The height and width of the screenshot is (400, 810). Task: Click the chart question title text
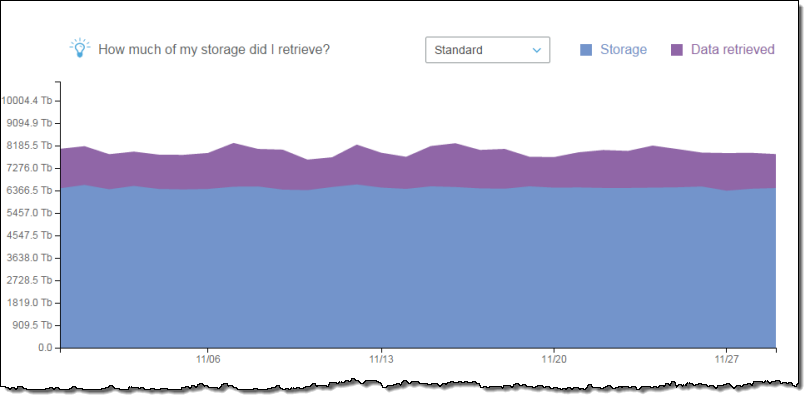coord(215,50)
